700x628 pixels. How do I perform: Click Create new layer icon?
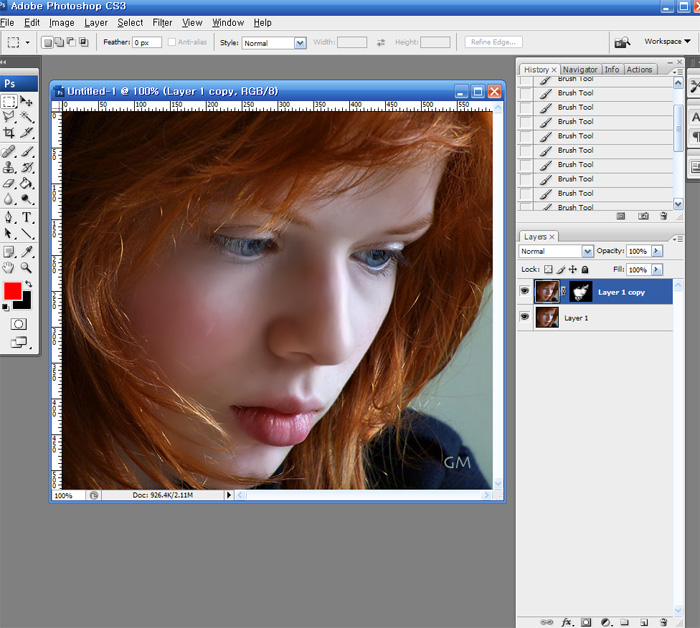click(644, 622)
